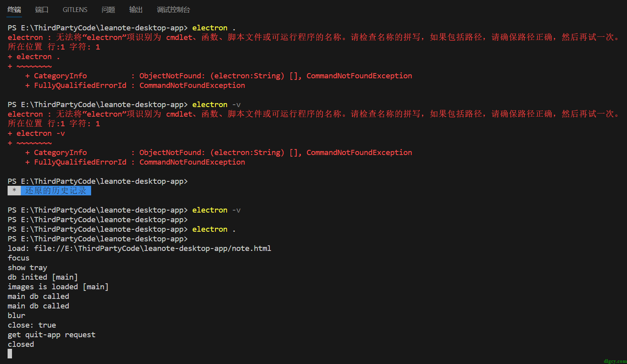
Task: Open the 输出 tab
Action: (x=136, y=10)
